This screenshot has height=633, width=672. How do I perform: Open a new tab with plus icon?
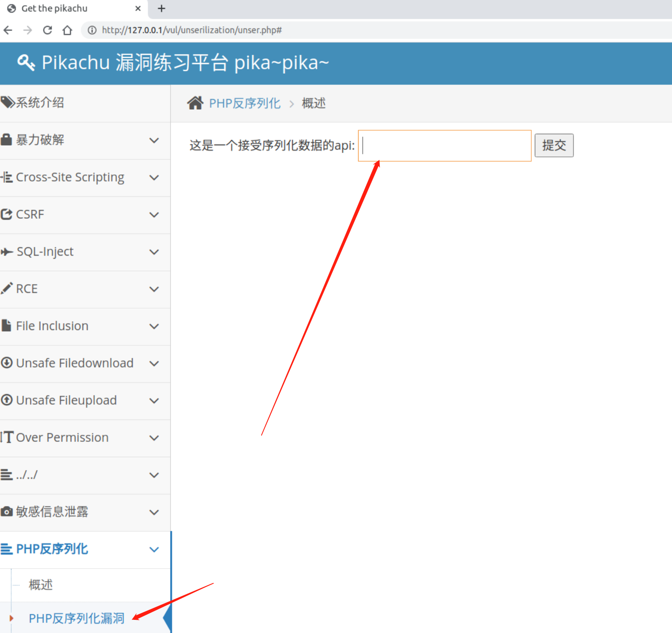click(161, 8)
